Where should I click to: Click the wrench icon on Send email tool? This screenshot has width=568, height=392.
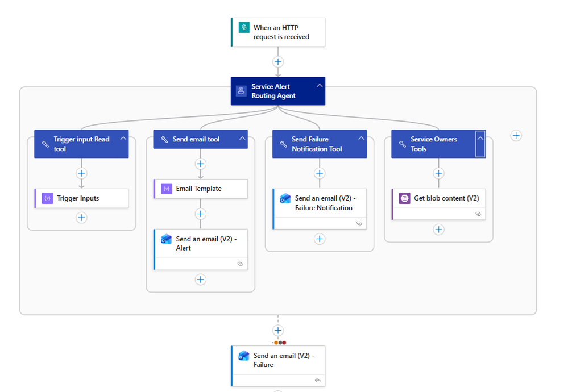coord(164,139)
